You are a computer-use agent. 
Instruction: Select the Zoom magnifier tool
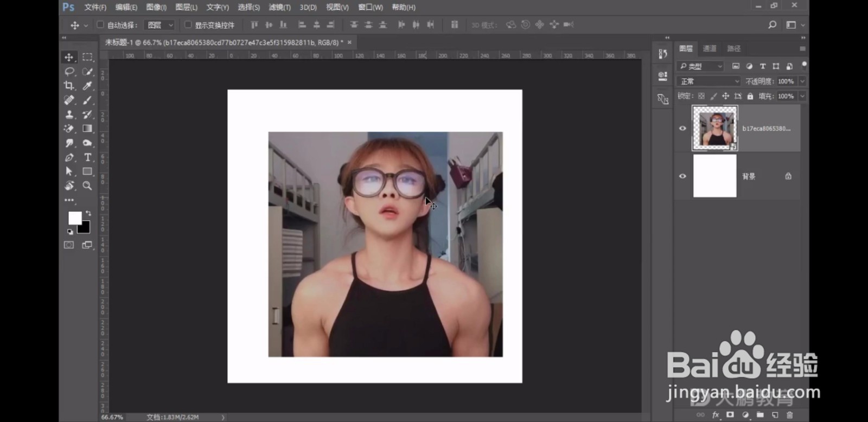87,186
